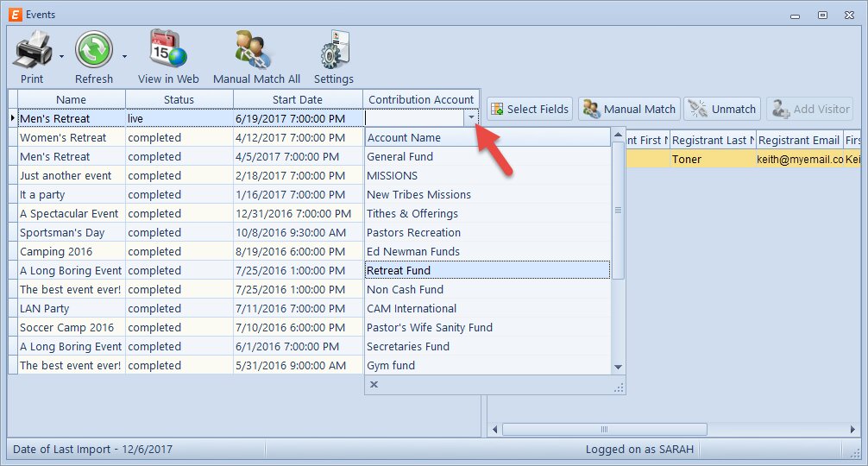Expand the Refresh dropdown arrow
Screen dimensions: 868x466
coord(124,57)
